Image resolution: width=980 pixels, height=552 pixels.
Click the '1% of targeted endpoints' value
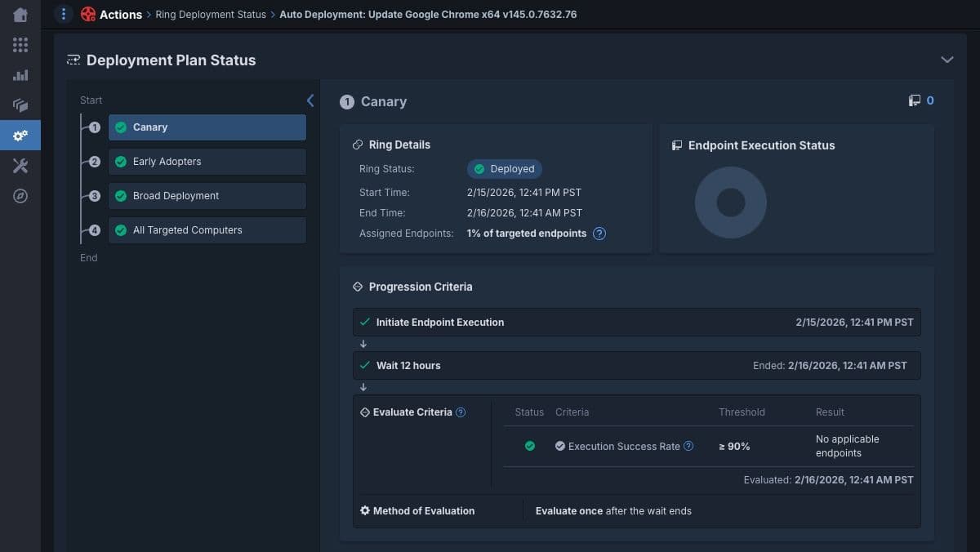pos(527,234)
